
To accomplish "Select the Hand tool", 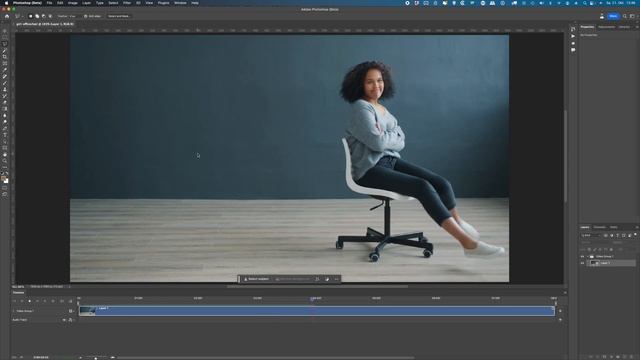I will point(5,155).
